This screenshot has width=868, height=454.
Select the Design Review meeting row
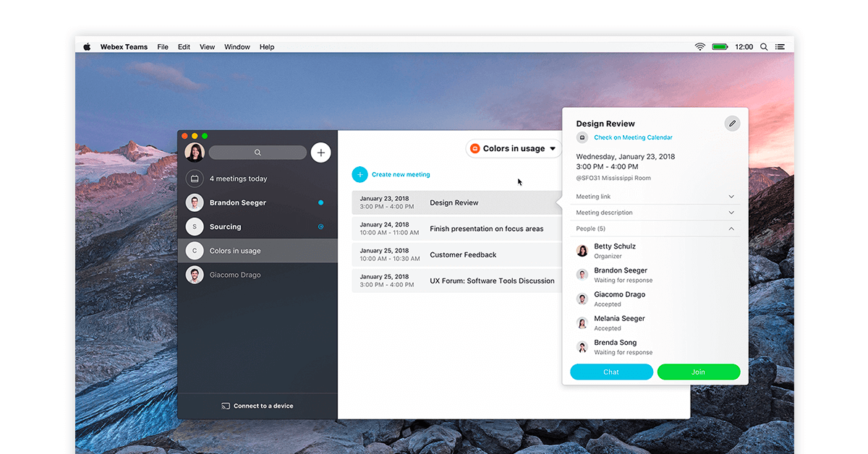pos(457,202)
